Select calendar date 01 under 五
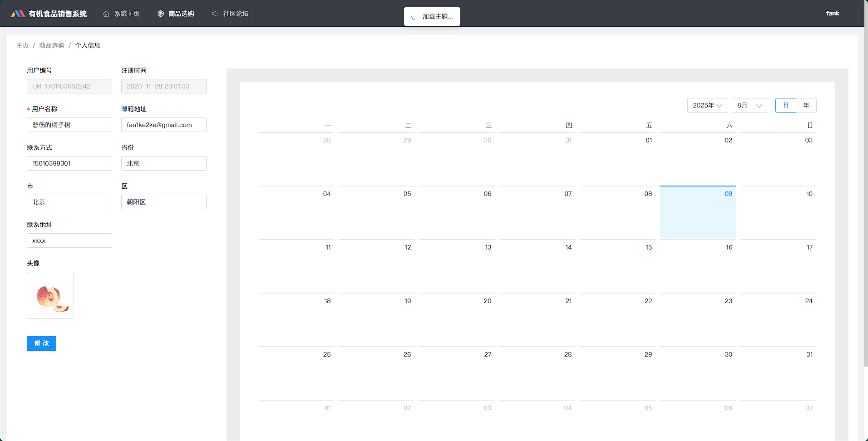The width and height of the screenshot is (868, 441). pyautogui.click(x=617, y=159)
